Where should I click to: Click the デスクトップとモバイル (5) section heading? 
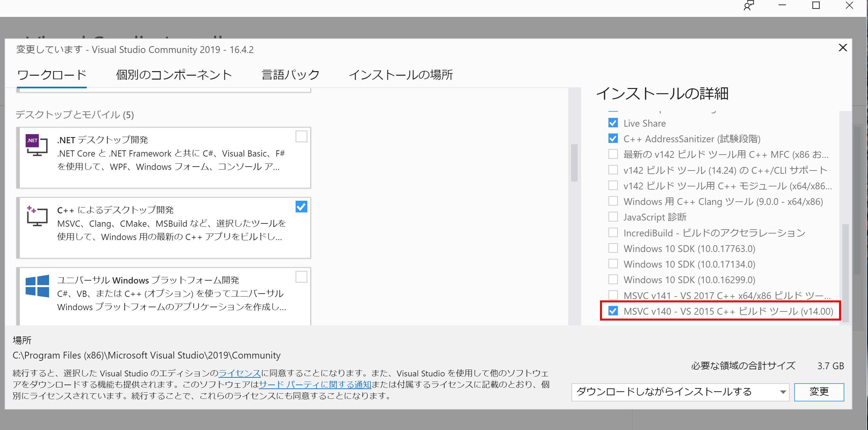74,115
